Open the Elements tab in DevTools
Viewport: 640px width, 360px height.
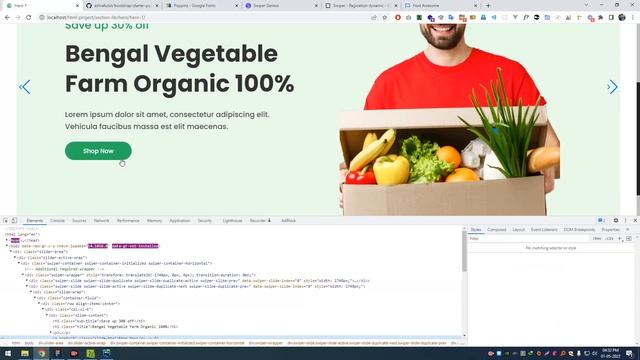35,220
